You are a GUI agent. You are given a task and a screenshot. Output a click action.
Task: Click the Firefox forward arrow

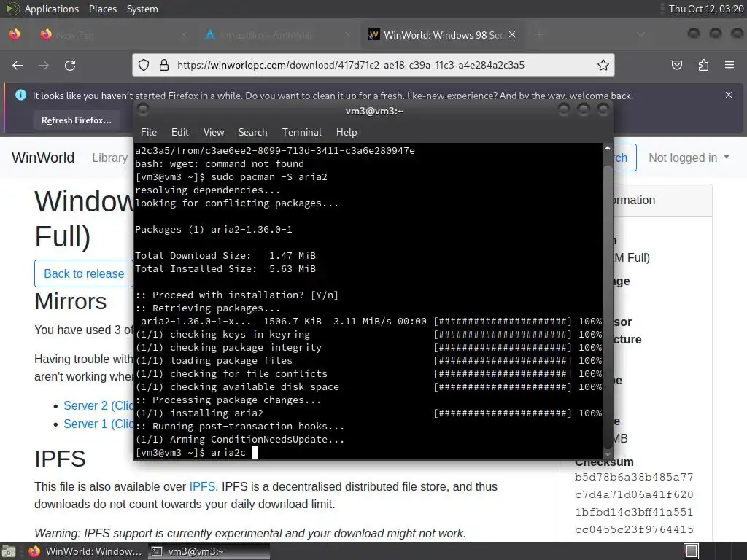coord(44,65)
